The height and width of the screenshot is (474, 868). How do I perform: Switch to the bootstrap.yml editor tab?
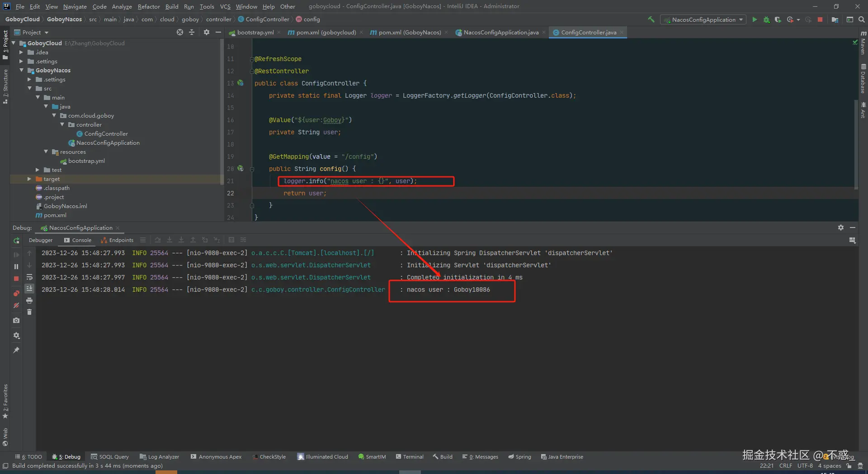pos(255,33)
